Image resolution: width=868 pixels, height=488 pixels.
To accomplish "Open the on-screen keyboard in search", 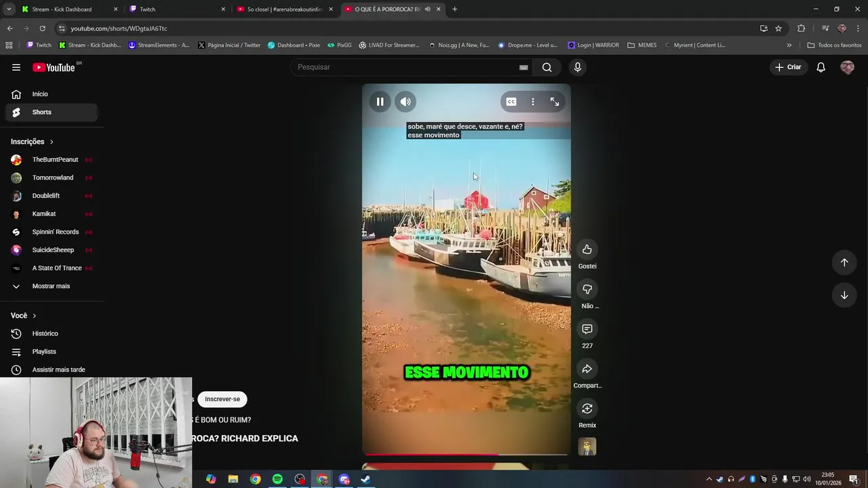I will click(x=524, y=67).
